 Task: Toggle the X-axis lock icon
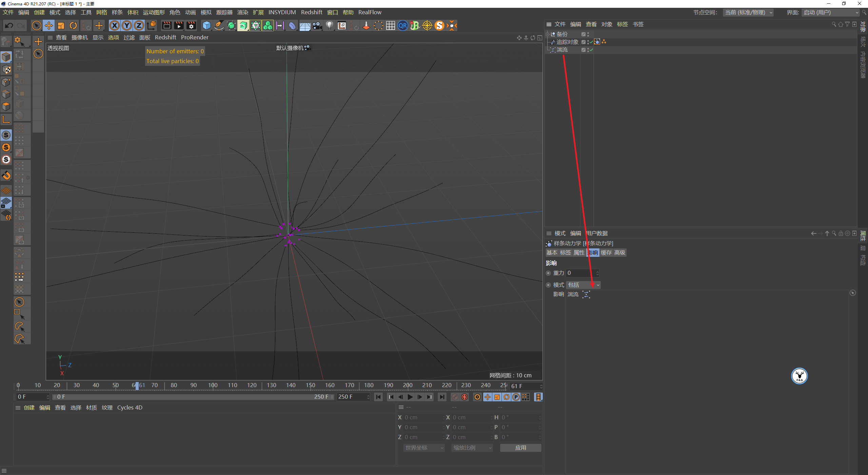[x=115, y=25]
